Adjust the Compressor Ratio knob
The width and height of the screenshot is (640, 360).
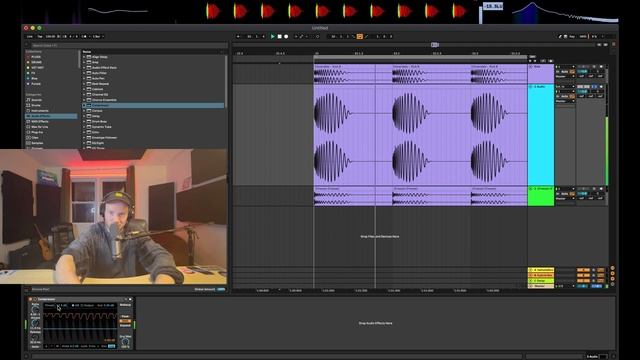click(36, 309)
